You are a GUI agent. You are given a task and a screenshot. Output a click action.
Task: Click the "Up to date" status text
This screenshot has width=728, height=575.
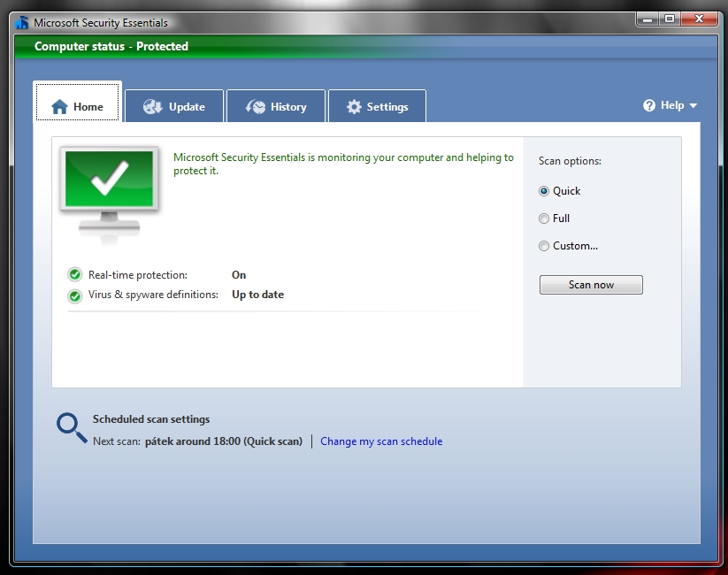pyautogui.click(x=257, y=295)
